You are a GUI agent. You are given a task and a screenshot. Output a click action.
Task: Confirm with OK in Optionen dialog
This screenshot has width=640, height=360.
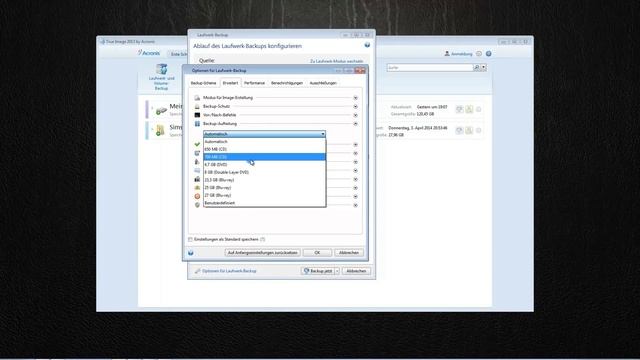[x=317, y=253]
